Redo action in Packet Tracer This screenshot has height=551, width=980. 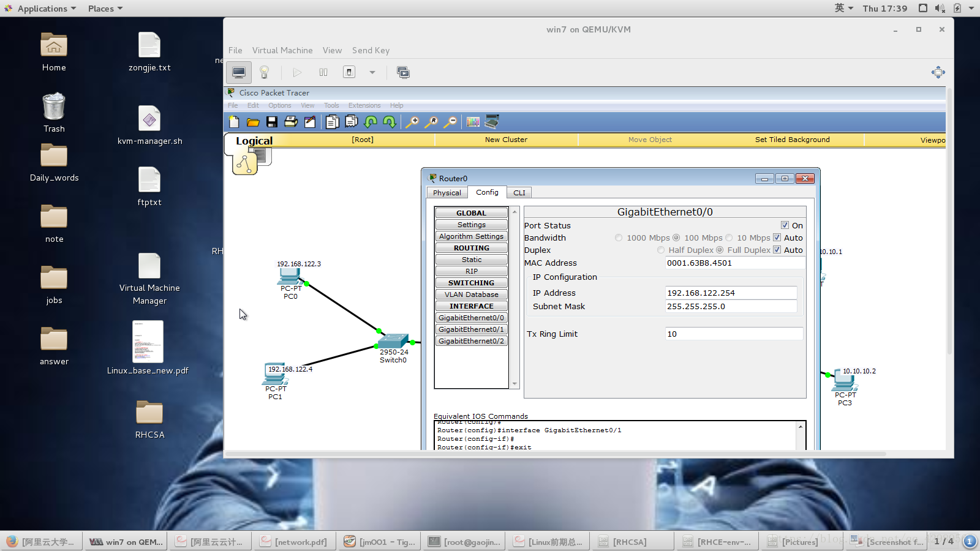coord(390,122)
